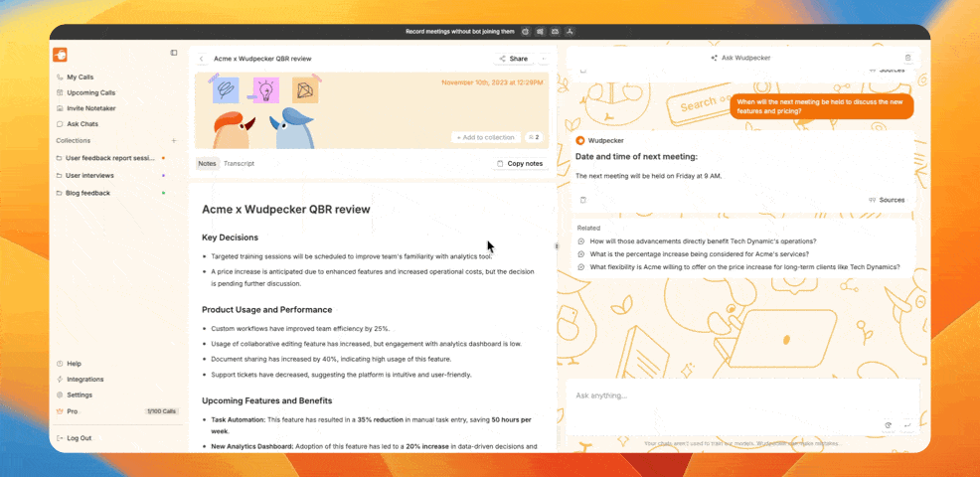Click Add to collection button
Image resolution: width=980 pixels, height=477 pixels.
pos(486,137)
